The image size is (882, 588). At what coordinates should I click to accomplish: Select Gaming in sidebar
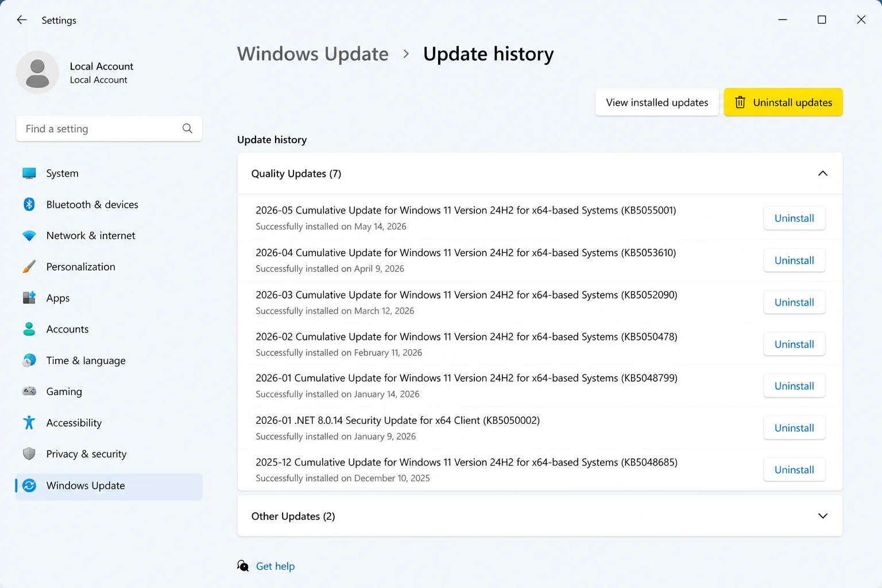[109, 392]
